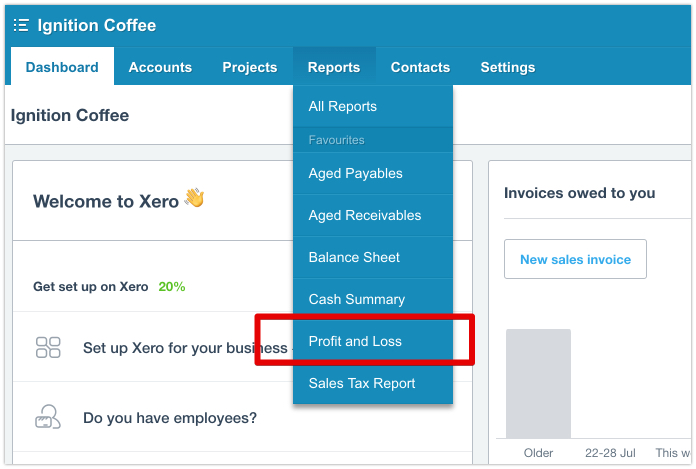This screenshot has height=469, width=696.
Task: Open the Profit and Loss report
Action: [x=355, y=341]
